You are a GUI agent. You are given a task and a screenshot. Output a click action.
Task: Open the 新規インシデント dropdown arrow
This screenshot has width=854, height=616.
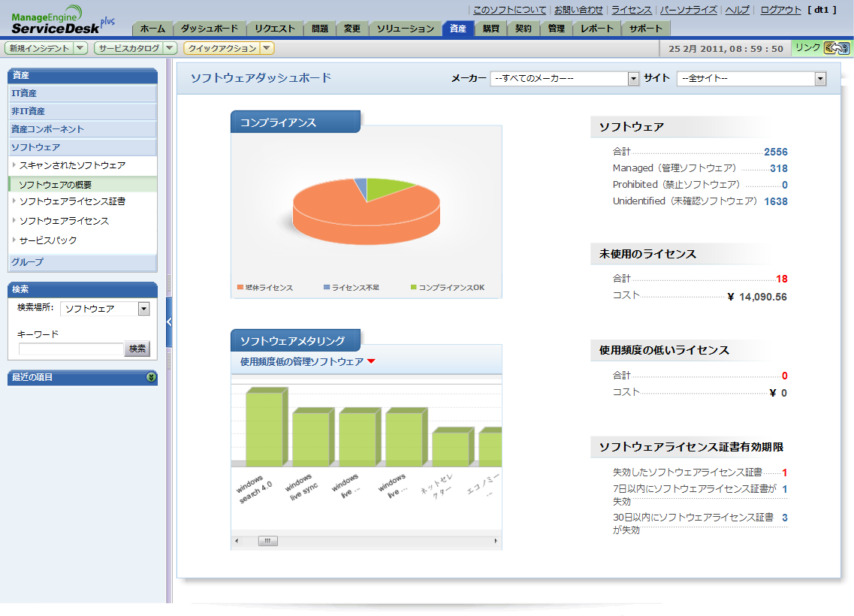point(81,48)
